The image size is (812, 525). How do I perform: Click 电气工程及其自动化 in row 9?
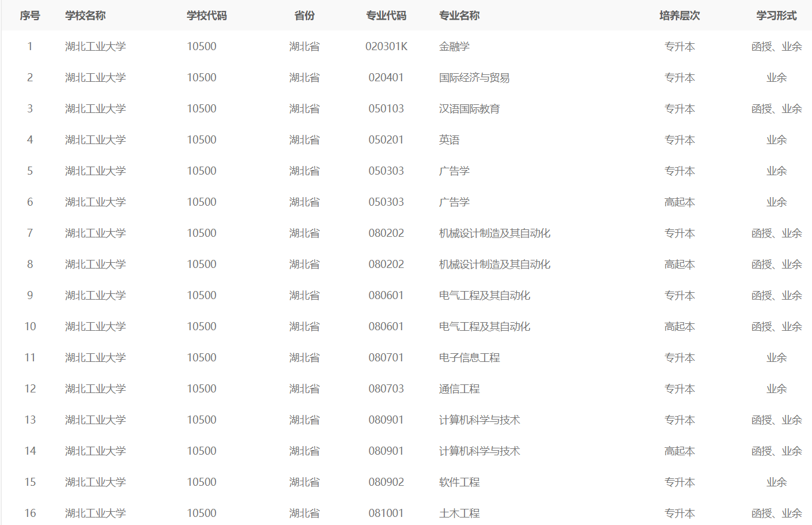click(485, 296)
